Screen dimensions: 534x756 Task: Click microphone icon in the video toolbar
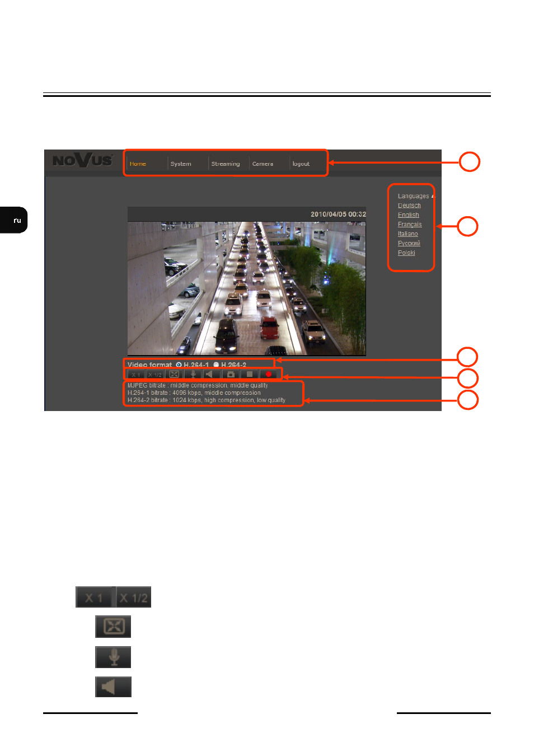193,374
